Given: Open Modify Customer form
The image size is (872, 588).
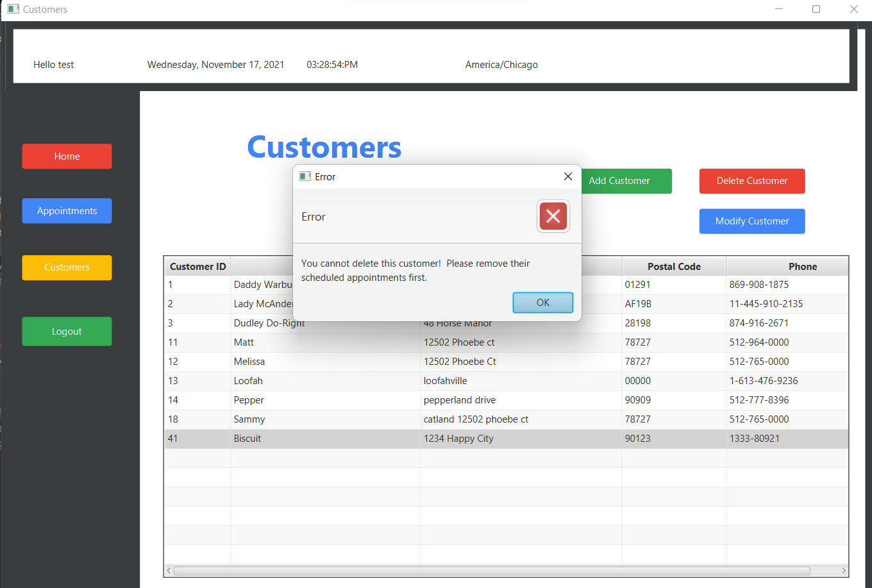Looking at the screenshot, I should tap(751, 221).
